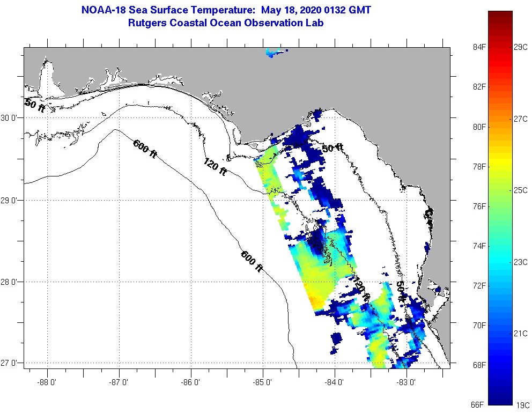Click the -88 0' longitude axis label
The image size is (532, 413).
47,382
